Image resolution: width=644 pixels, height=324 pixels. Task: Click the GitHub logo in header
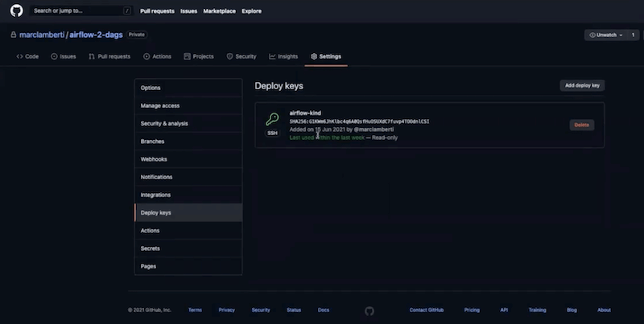point(17,11)
